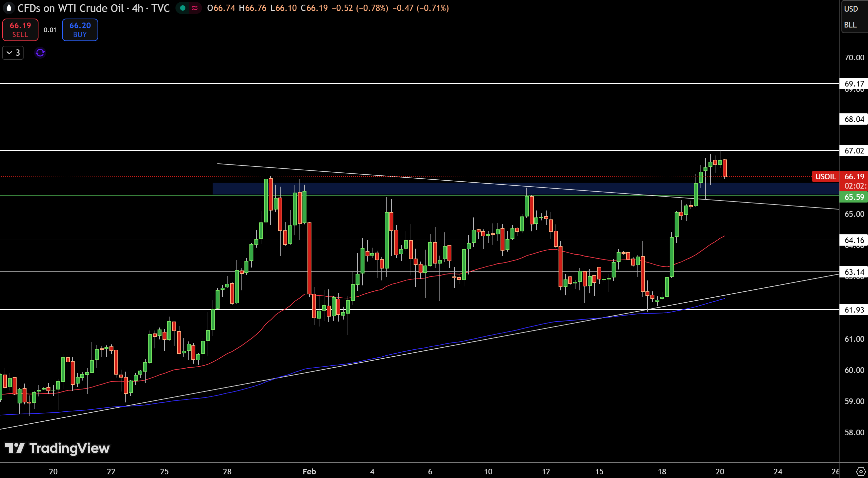Click the 12 date label on the time axis

click(x=546, y=471)
